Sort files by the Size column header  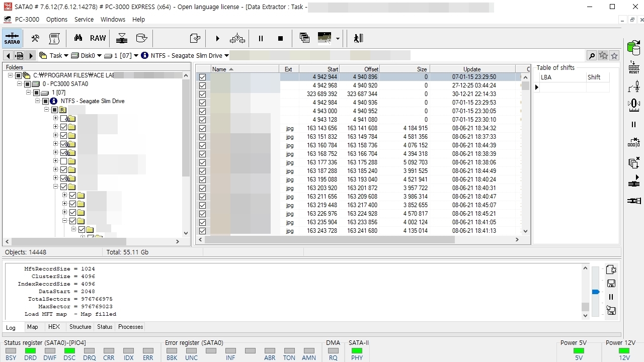[x=405, y=69]
